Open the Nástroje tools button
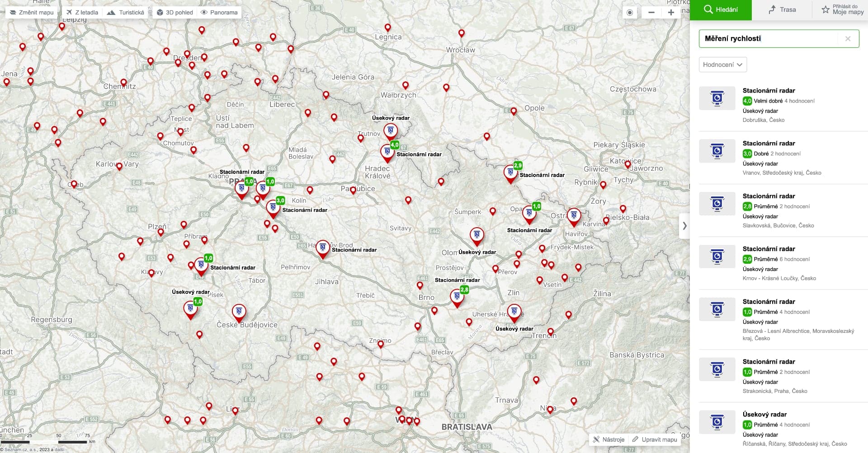The width and height of the screenshot is (868, 453). pos(609,439)
